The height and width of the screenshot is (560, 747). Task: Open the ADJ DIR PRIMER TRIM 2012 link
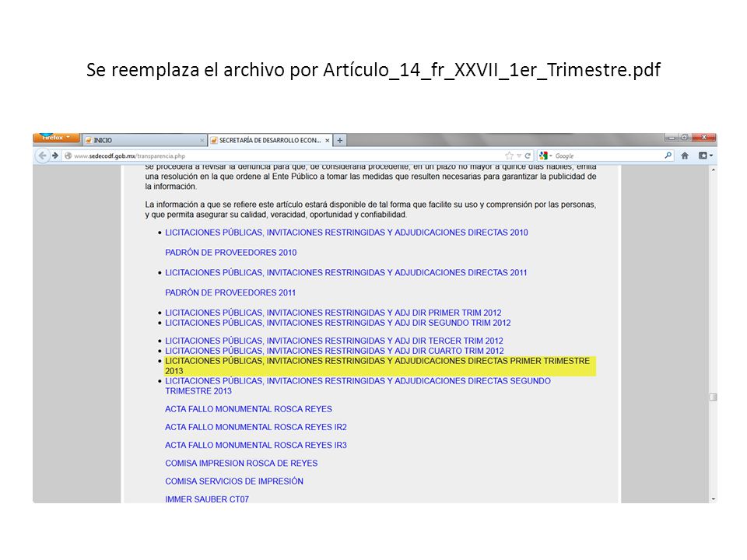tap(333, 313)
